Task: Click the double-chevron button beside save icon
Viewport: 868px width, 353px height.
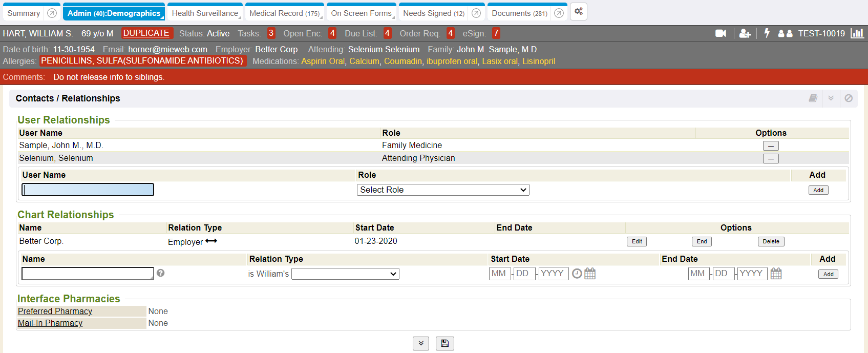Action: pyautogui.click(x=420, y=343)
